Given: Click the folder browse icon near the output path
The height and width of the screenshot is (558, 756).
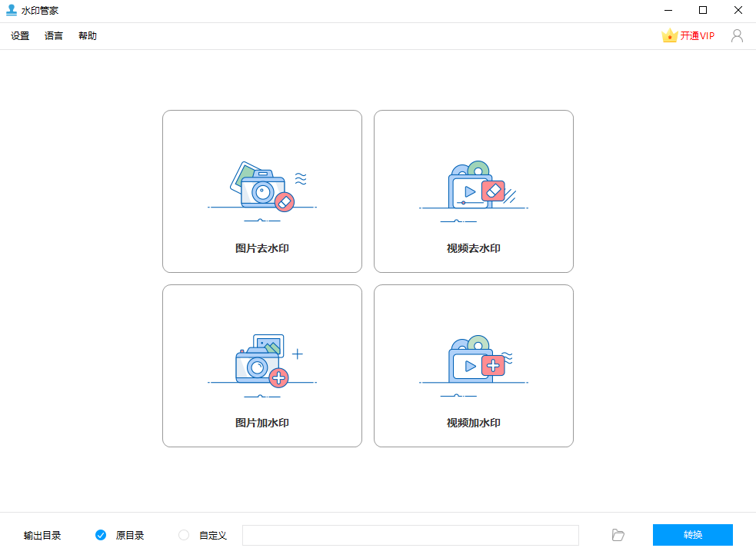Looking at the screenshot, I should click(x=618, y=535).
